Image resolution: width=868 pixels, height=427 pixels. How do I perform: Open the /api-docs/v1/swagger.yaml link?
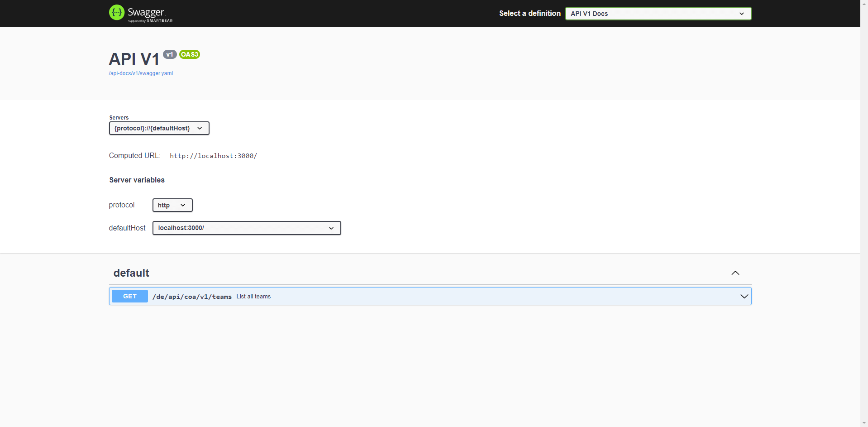[141, 73]
